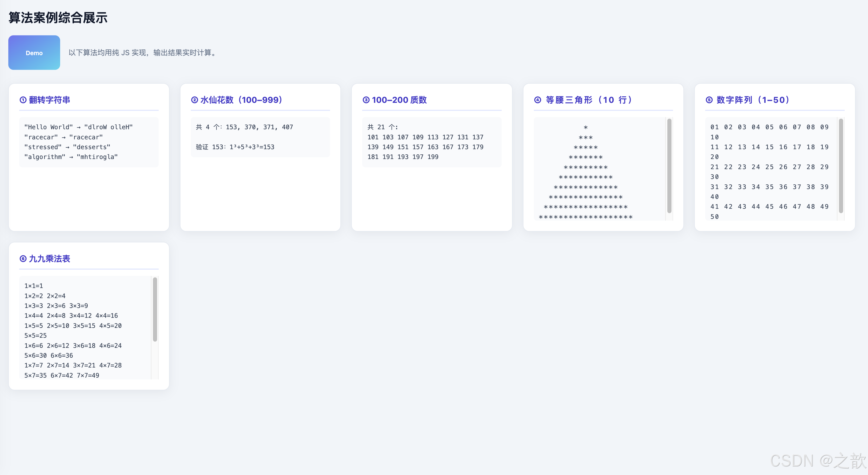Screen dimensions: 868x475
Task: Click the number row starting 31 32 33
Action: coord(769,186)
